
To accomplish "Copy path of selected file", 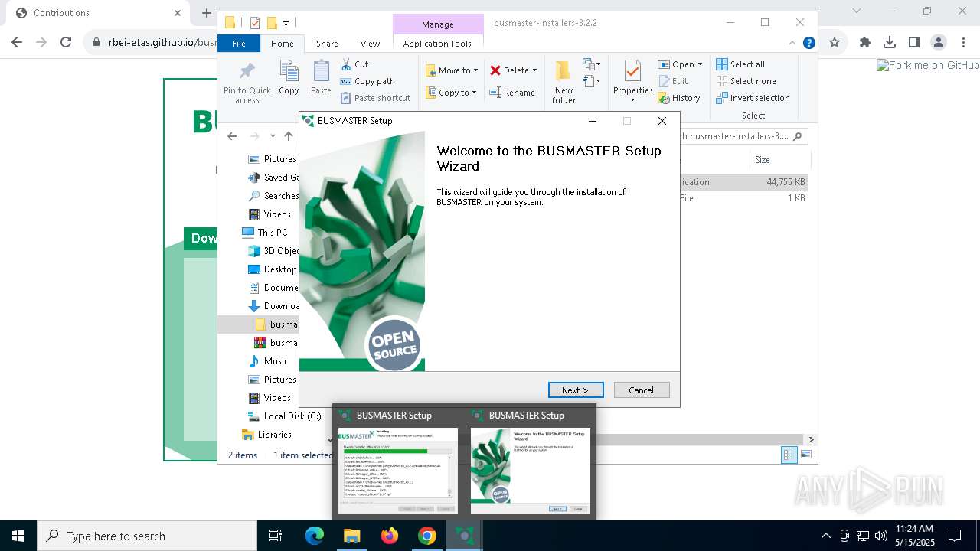I will (x=367, y=81).
